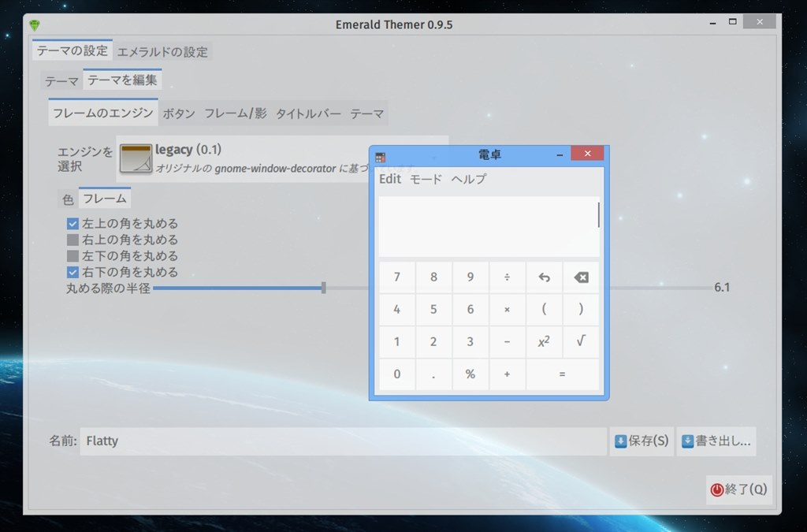Toggle 右下の角を丸める checkbox
Screen dimensions: 807x532
point(73,272)
